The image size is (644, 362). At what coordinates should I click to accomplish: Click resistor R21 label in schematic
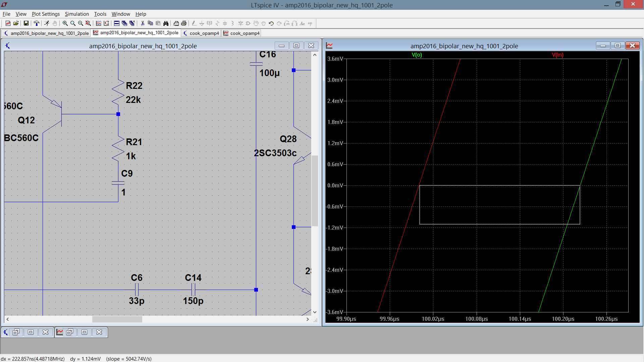coord(134,142)
